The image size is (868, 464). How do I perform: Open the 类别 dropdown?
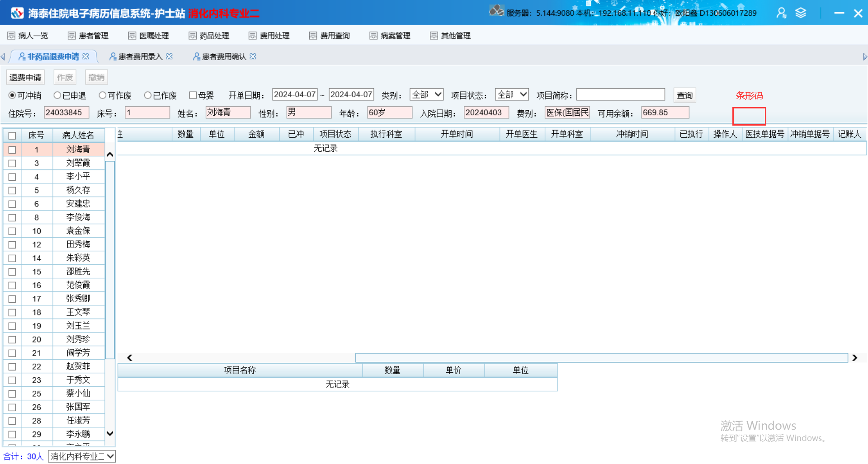click(x=426, y=94)
